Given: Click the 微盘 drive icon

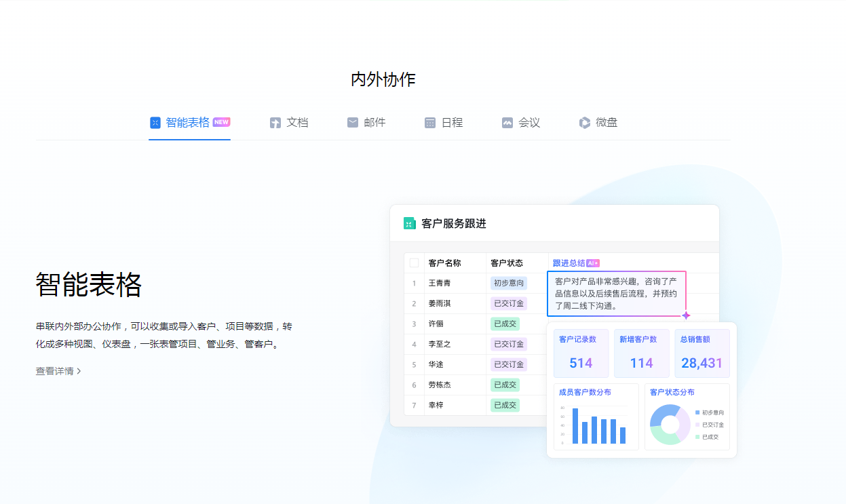Looking at the screenshot, I should click(585, 122).
